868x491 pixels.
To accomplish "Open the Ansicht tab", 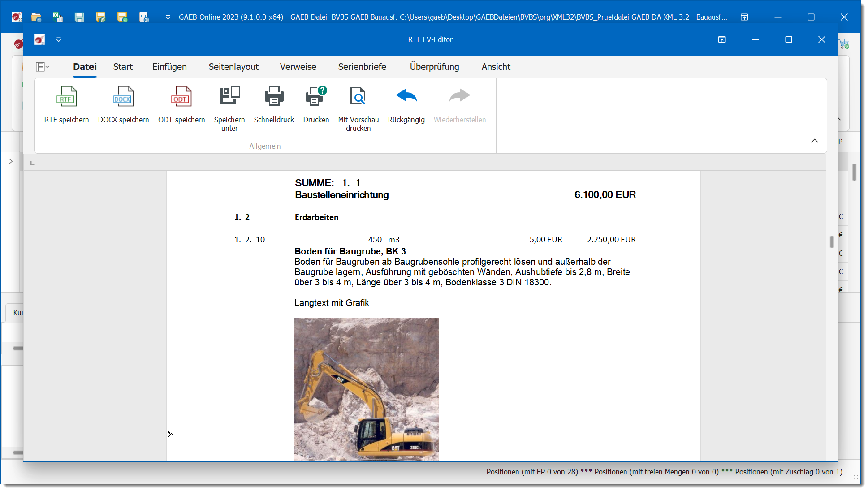I will pyautogui.click(x=496, y=67).
